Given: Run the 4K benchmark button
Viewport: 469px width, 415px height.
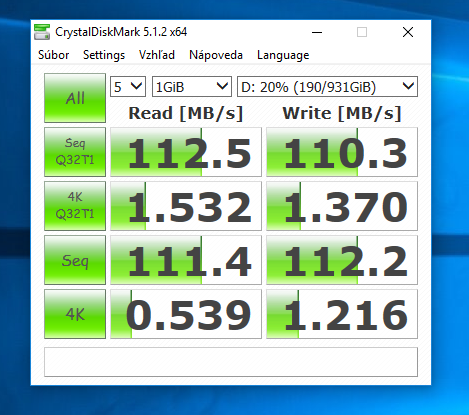Looking at the screenshot, I should tap(75, 314).
